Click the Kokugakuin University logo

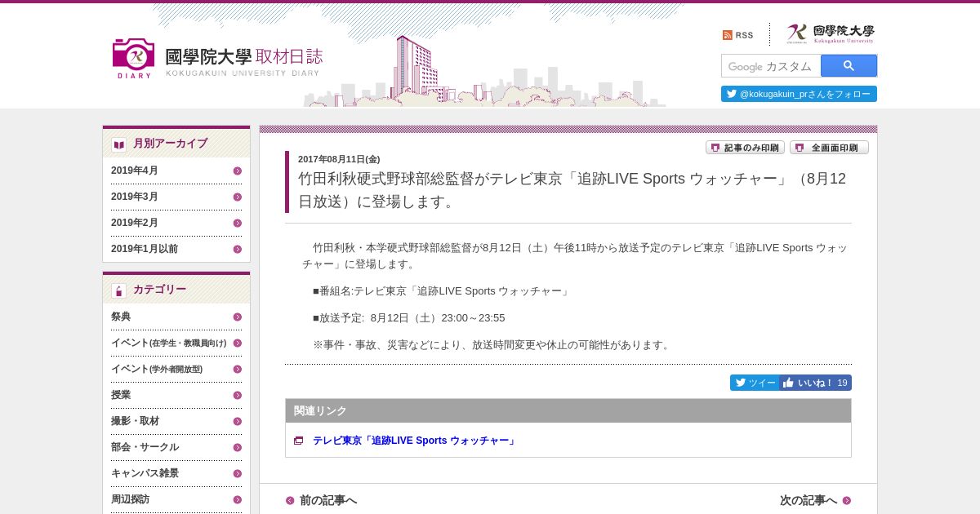click(830, 33)
